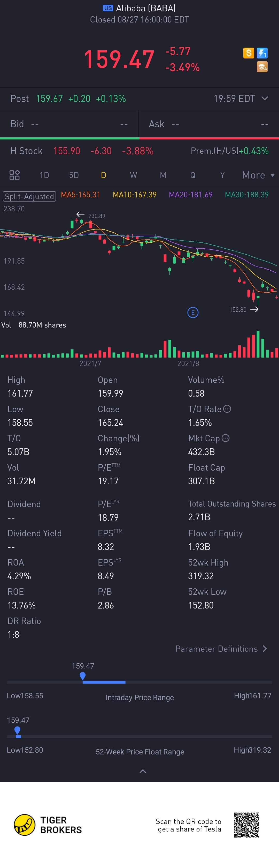Viewport: 279px width, 868px height.
Task: Switch to the 1D chart tab
Action: pyautogui.click(x=44, y=175)
